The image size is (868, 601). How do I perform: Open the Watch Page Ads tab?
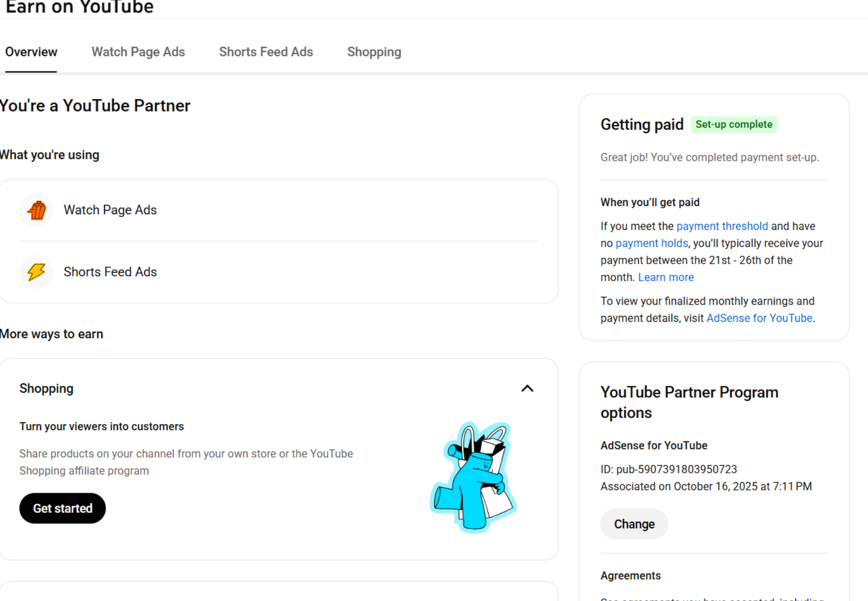click(138, 52)
